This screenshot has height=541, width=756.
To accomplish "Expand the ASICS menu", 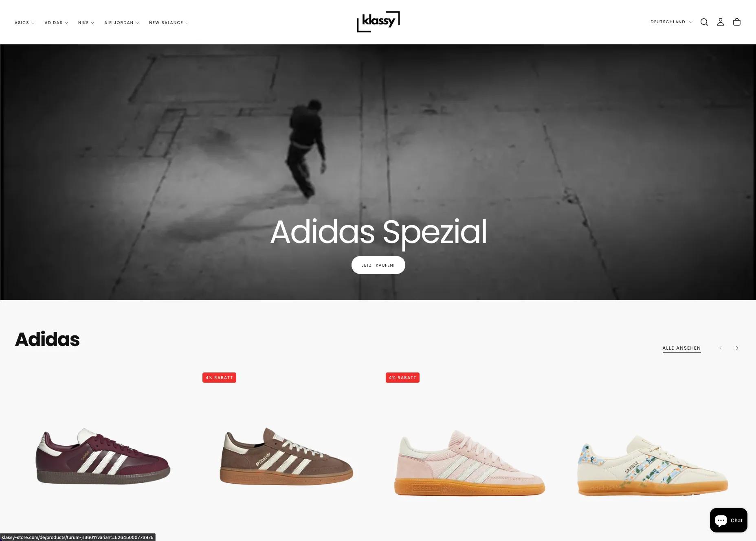I will [x=24, y=23].
